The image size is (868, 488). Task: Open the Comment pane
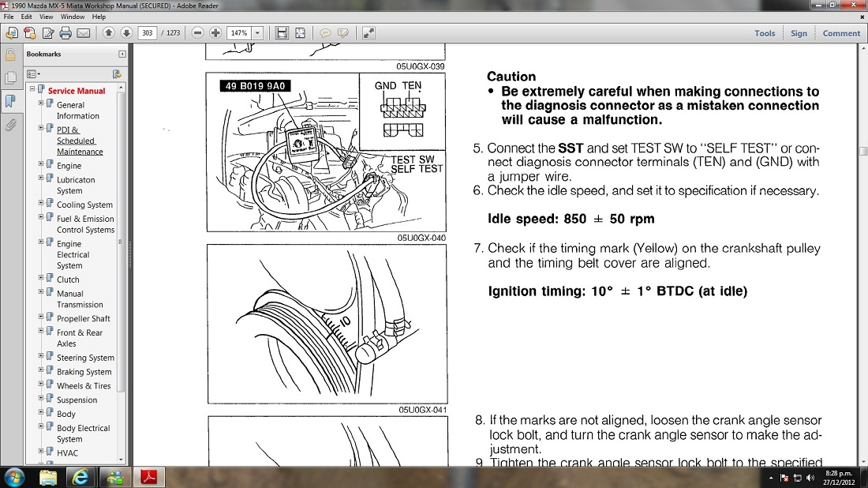point(841,33)
